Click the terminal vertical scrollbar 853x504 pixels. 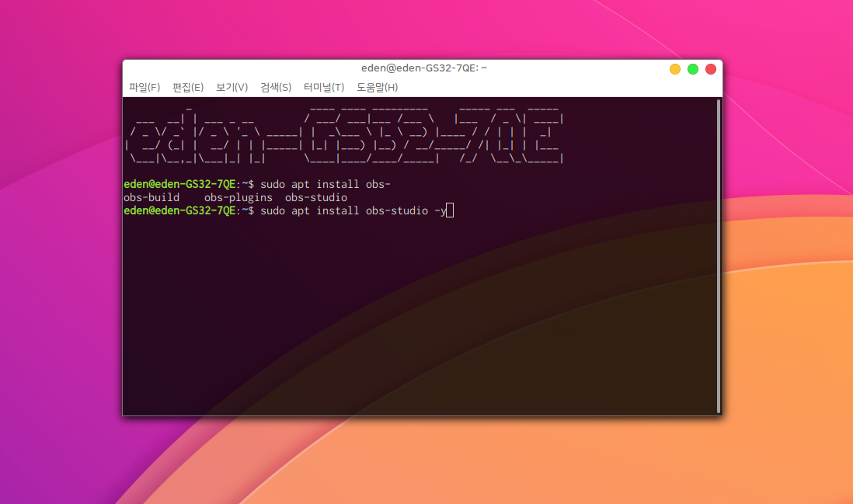click(x=719, y=256)
